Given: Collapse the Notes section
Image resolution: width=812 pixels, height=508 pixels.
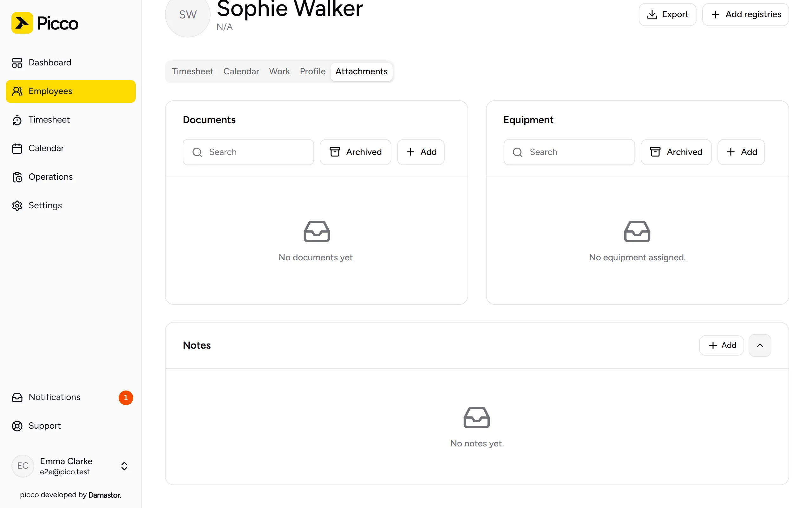Looking at the screenshot, I should (x=760, y=345).
